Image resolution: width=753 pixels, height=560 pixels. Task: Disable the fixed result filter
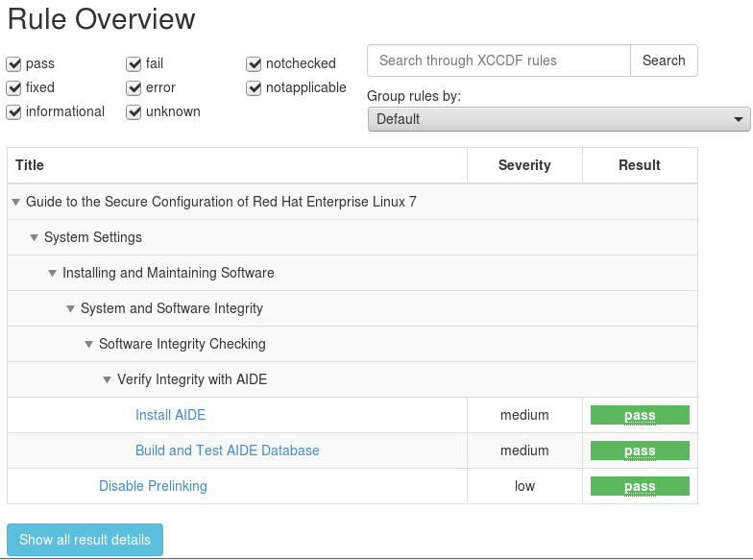tap(14, 88)
